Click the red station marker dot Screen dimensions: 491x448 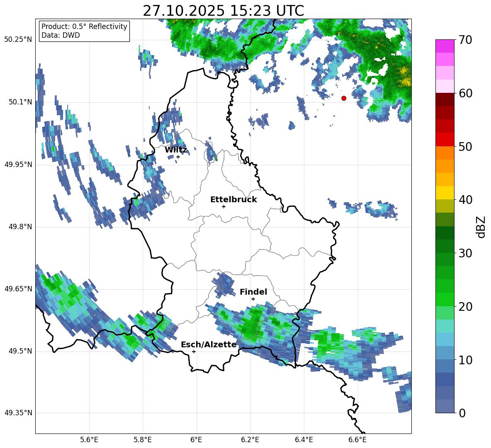point(344,98)
